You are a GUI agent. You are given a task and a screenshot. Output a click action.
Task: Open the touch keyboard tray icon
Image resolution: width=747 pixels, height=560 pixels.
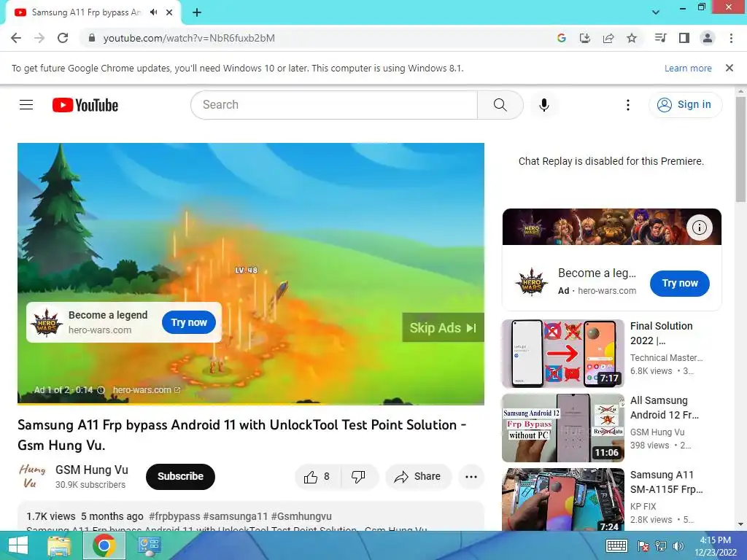click(616, 545)
